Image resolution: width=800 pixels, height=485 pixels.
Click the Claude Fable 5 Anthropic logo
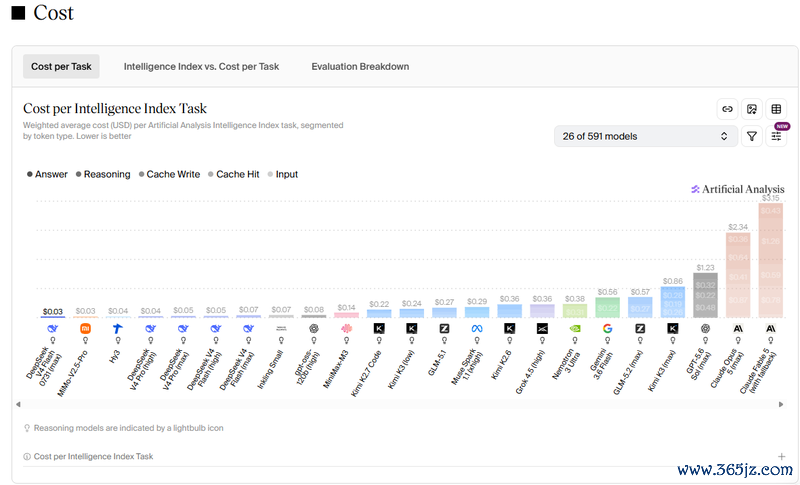(x=771, y=329)
